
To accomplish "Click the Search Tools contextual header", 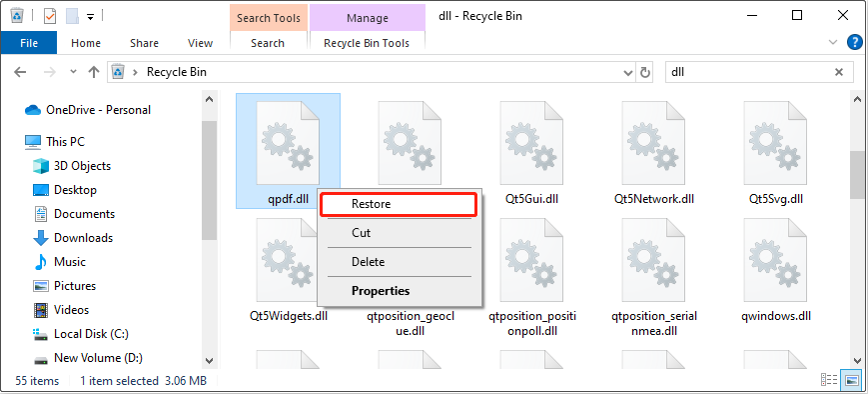I will [x=269, y=18].
